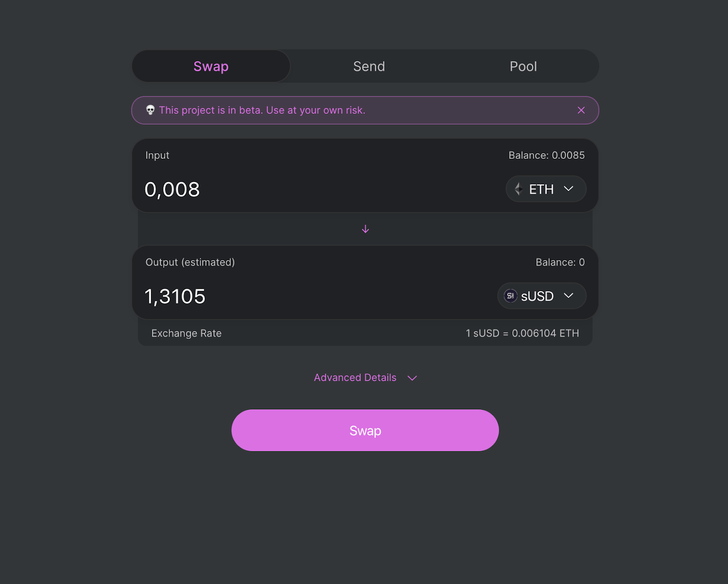Switch to the Pool tab
The height and width of the screenshot is (584, 728).
523,66
